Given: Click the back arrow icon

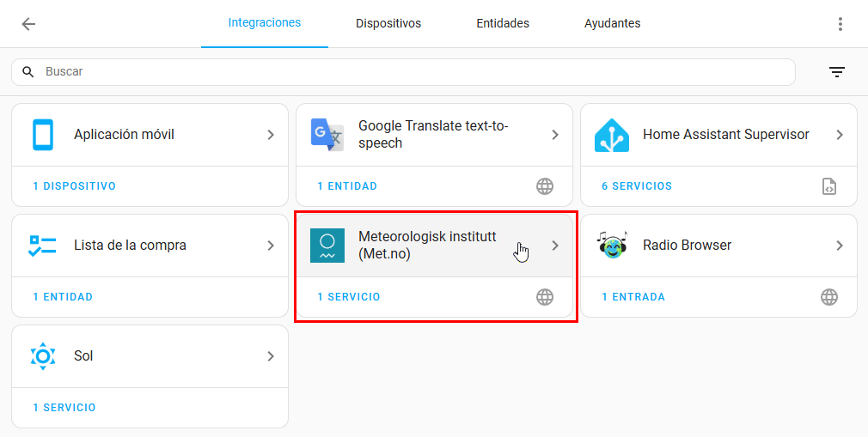Looking at the screenshot, I should (28, 24).
